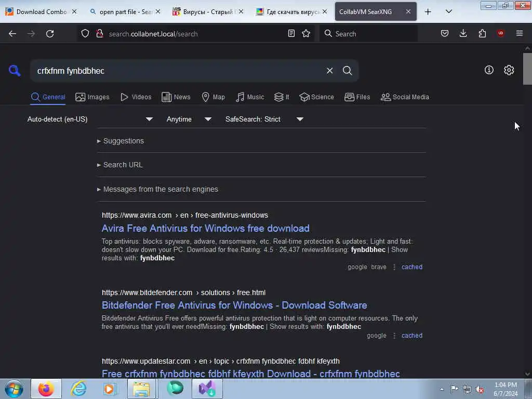Switch to the Где скачать вирусы tab
Screen dimensions: 532x399
291,12
